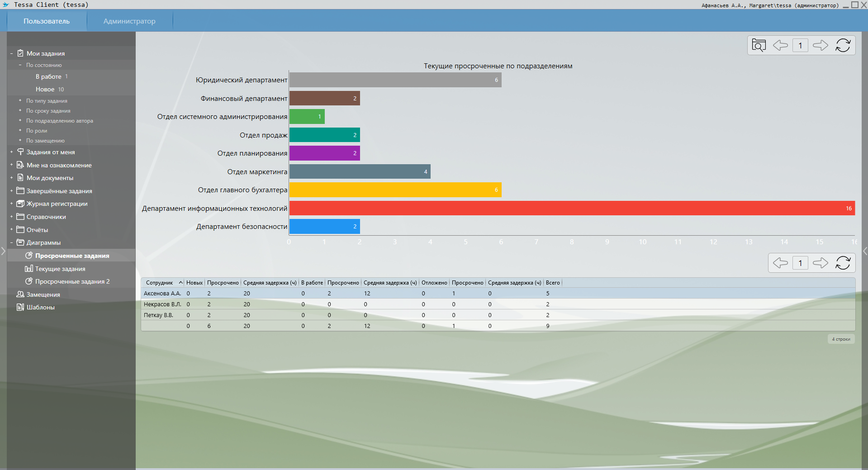Click the chart page number field

(800, 45)
